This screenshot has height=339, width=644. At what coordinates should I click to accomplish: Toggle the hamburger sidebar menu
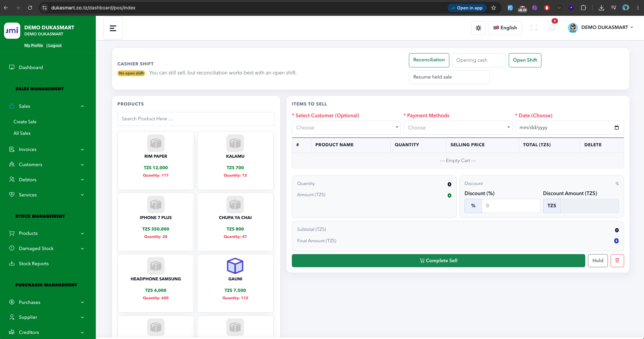pos(113,28)
